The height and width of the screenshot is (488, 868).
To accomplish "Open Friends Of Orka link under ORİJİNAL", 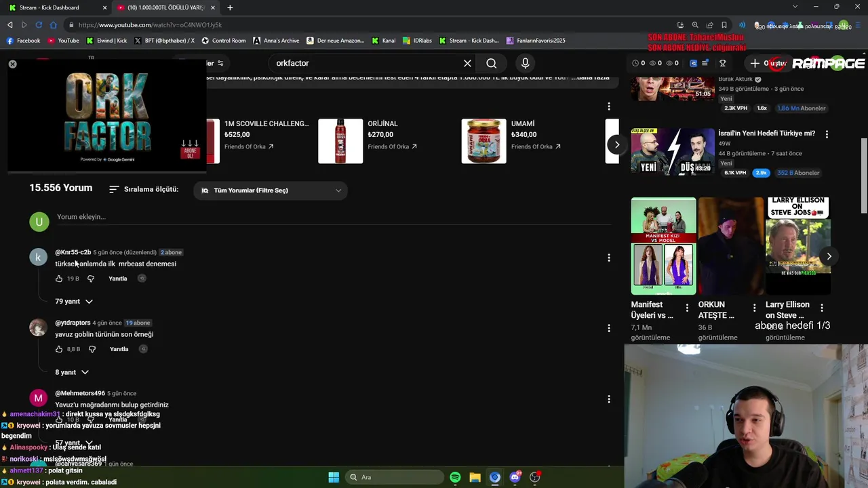I will 392,146.
